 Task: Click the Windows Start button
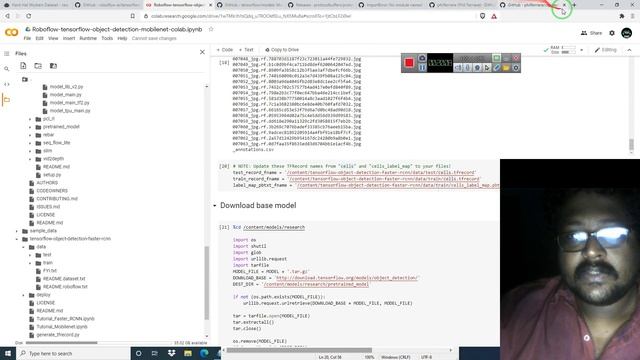[8, 353]
